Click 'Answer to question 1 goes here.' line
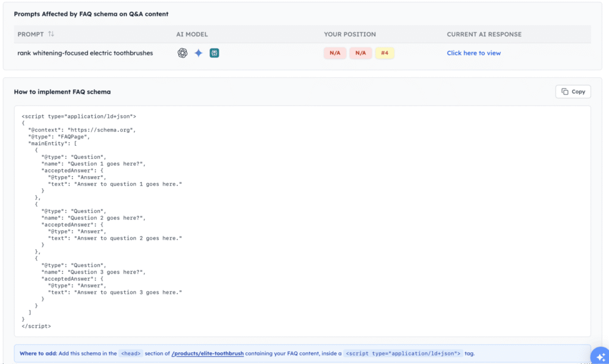 point(115,184)
